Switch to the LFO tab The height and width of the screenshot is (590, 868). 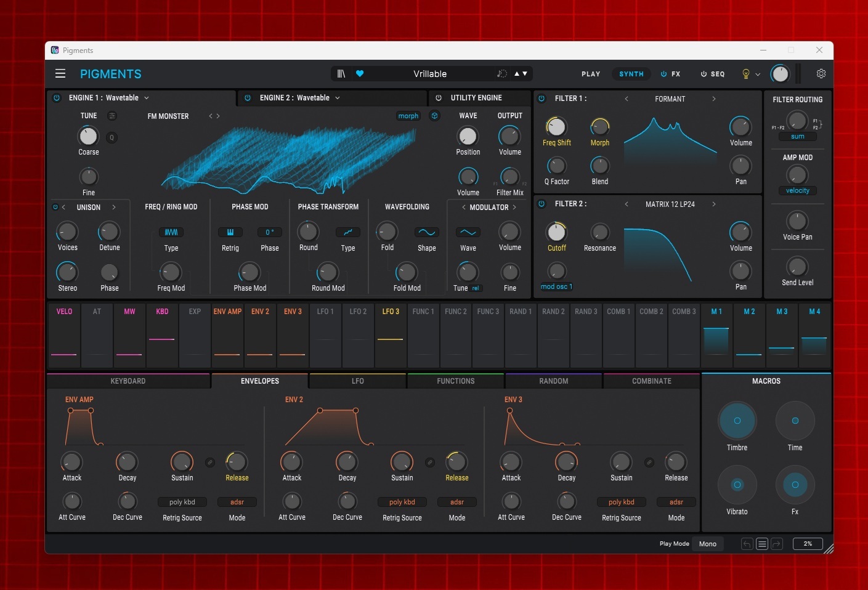click(357, 381)
